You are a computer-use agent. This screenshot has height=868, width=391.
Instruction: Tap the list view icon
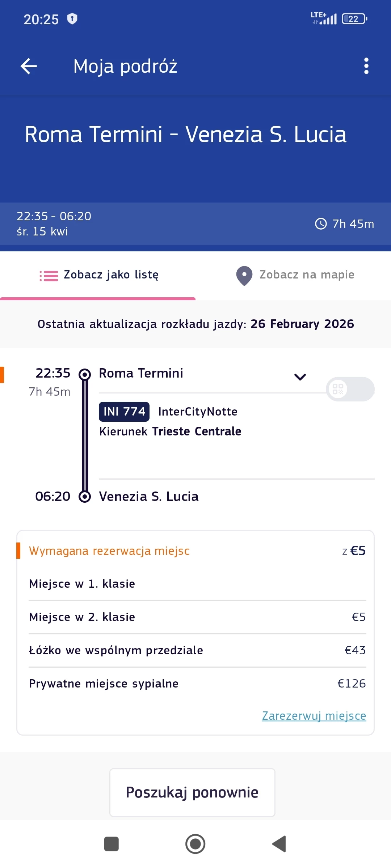pos(49,276)
